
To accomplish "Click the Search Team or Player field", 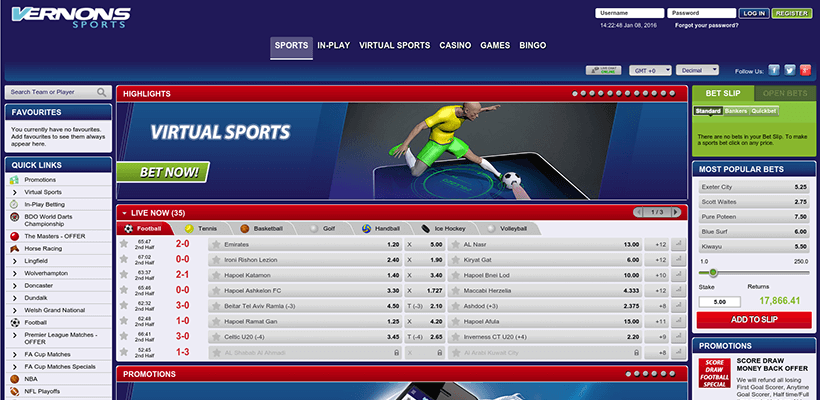I will pyautogui.click(x=59, y=93).
